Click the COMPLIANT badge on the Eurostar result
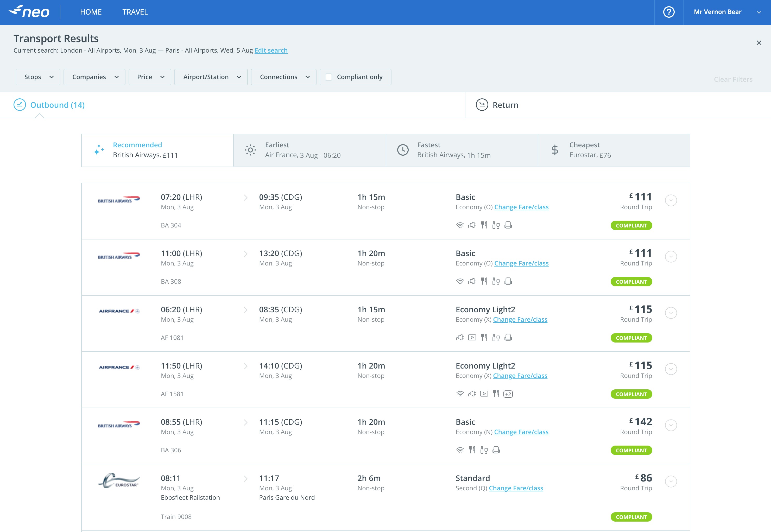The height and width of the screenshot is (532, 771). click(631, 517)
